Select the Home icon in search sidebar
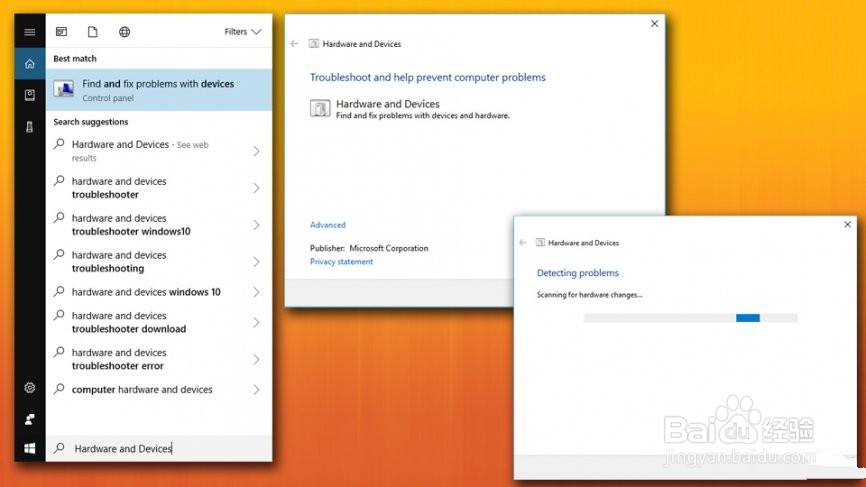This screenshot has width=866, height=487. [30, 63]
